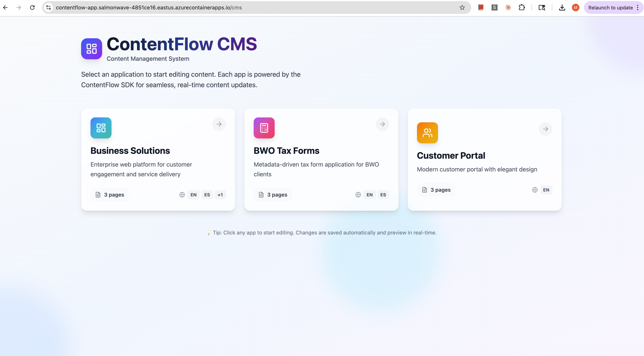Click the BWO Tax Forms description text
Viewport: 644px width, 356px height.
316,169
